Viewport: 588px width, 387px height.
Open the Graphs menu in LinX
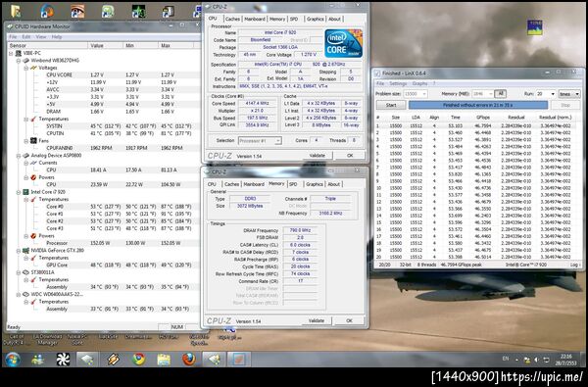pyautogui.click(x=419, y=83)
